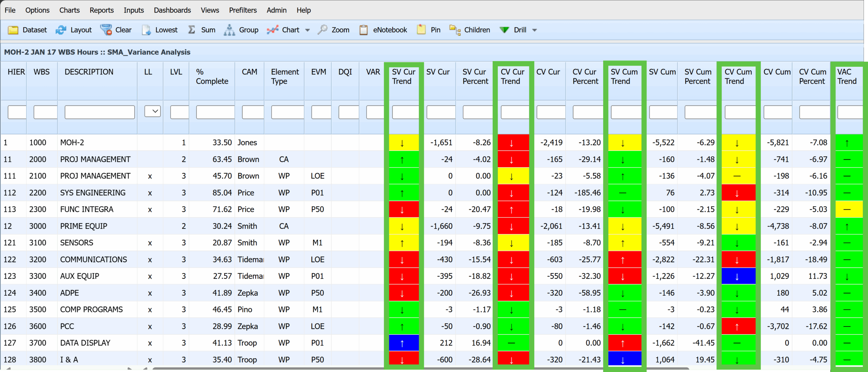868x372 pixels.
Task: Click the SV Cum Percent value -41.45
Action: point(703,343)
